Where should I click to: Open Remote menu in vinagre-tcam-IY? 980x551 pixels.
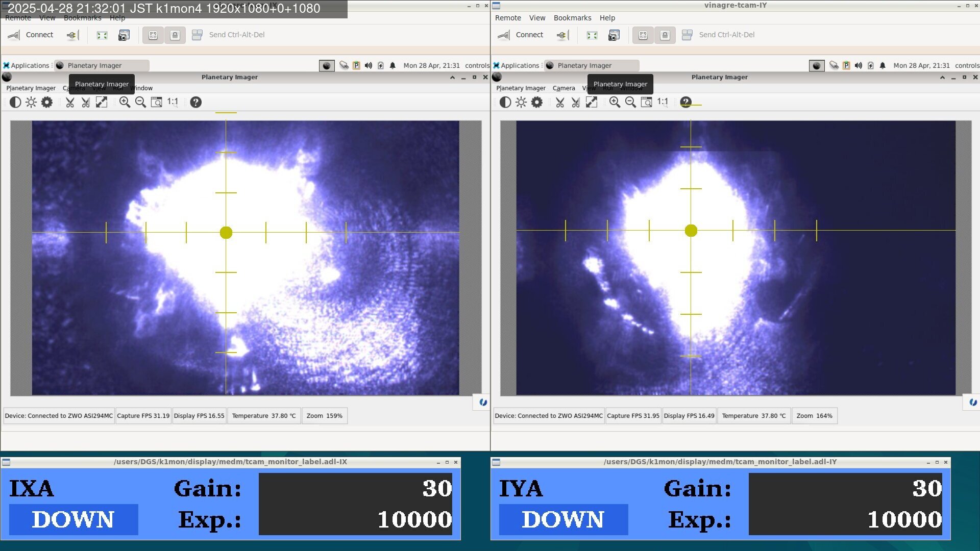(508, 18)
